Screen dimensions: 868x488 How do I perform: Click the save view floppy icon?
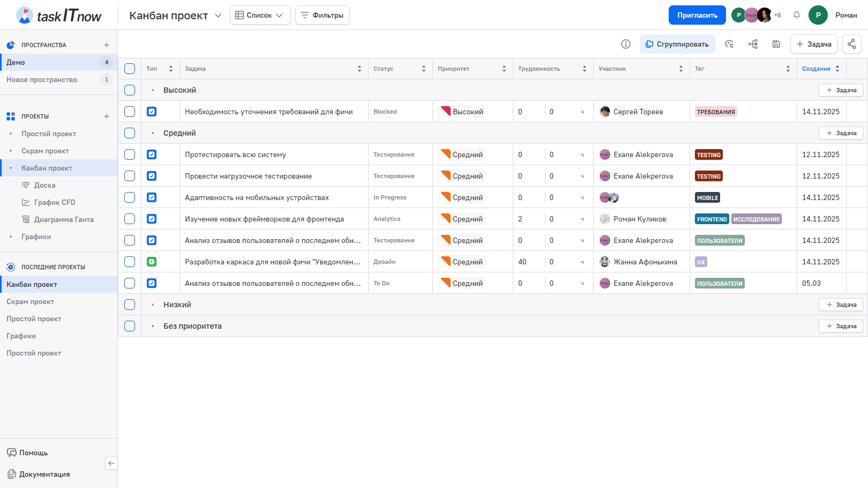pos(776,44)
